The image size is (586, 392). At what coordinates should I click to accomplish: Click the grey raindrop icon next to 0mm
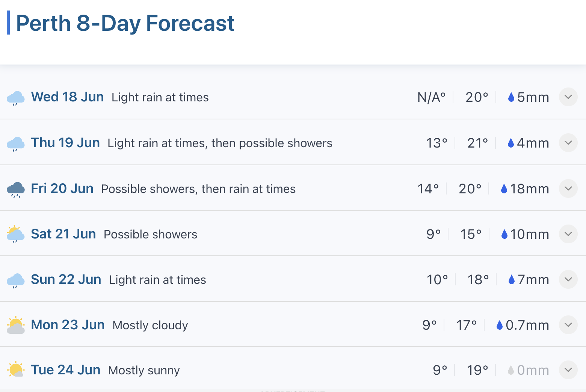tap(510, 370)
